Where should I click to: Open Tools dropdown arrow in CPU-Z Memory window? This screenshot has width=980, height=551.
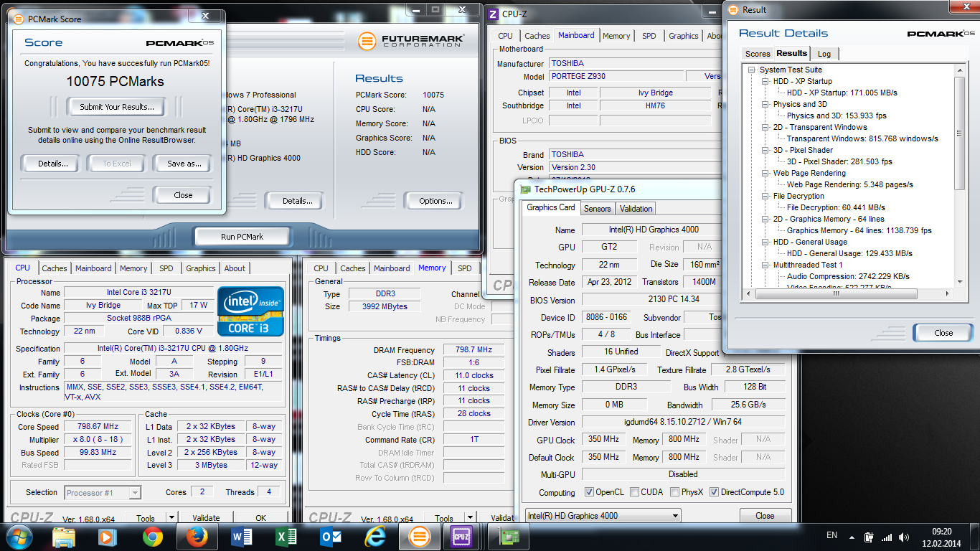click(x=470, y=518)
